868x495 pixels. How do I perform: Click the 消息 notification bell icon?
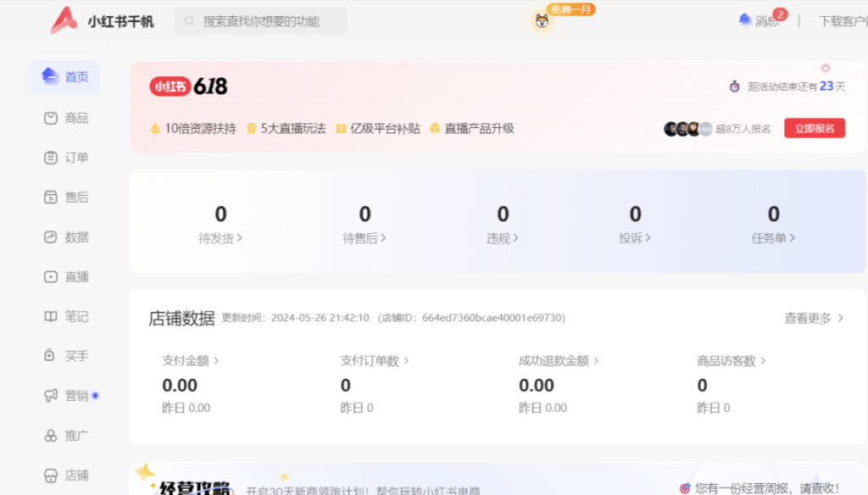[x=745, y=20]
